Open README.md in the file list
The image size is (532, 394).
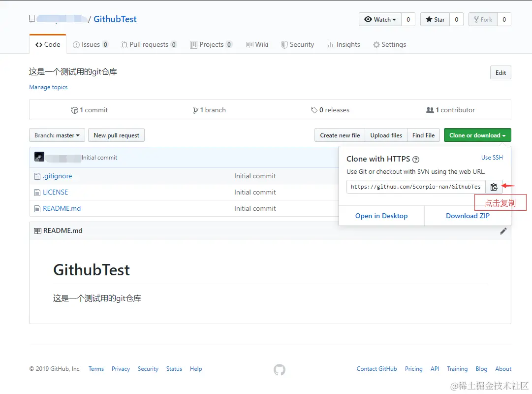[62, 209]
